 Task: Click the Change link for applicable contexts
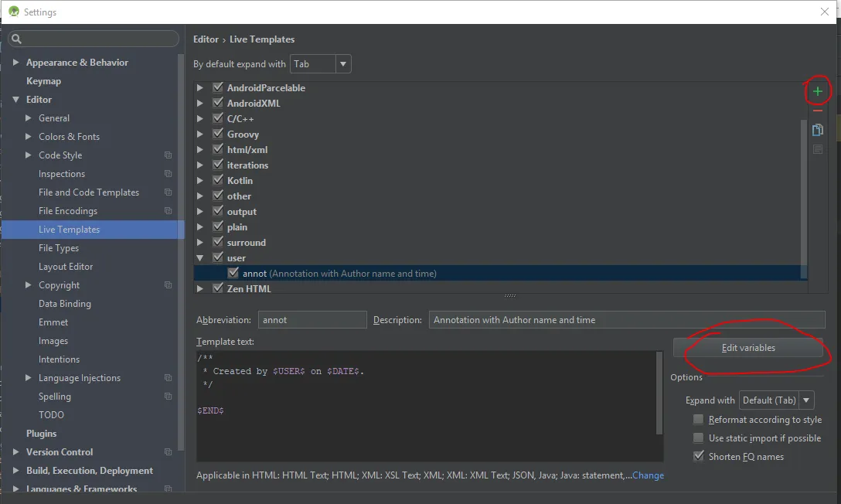[648, 475]
